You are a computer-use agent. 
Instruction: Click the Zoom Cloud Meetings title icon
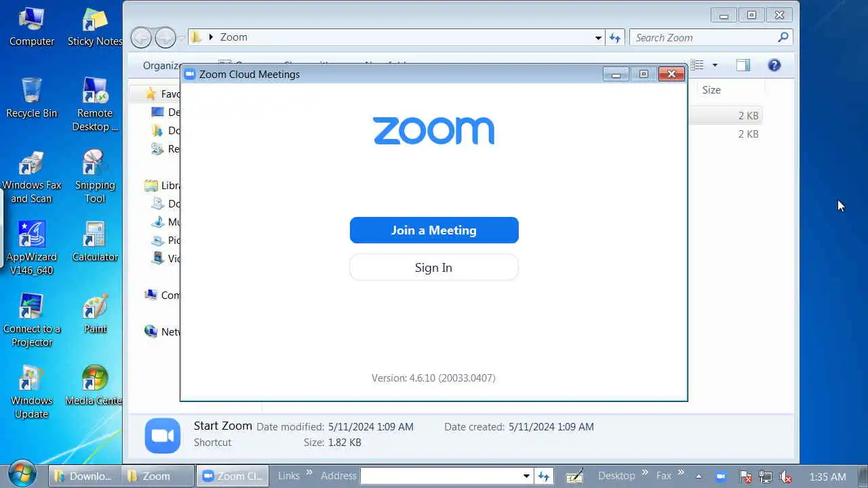190,74
